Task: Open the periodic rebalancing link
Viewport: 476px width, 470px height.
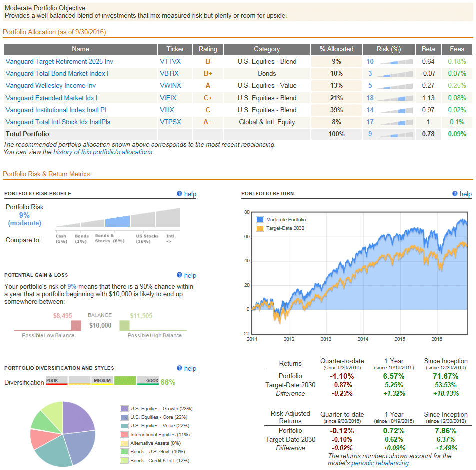Action: point(380,463)
